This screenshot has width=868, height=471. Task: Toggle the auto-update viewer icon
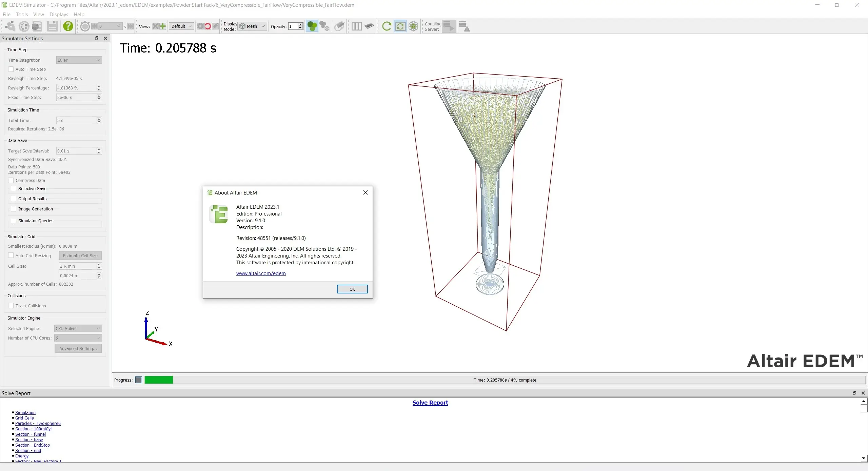click(400, 26)
